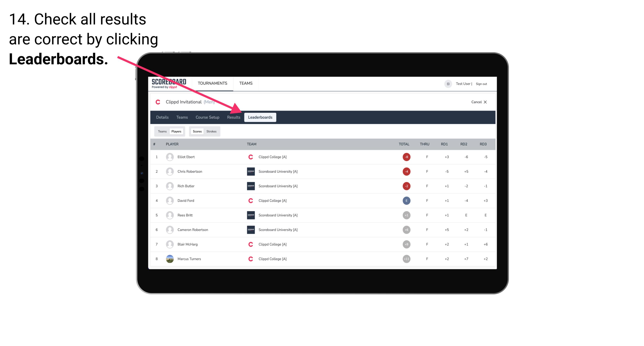Click the TOURNAMENTS menu item

click(x=212, y=83)
